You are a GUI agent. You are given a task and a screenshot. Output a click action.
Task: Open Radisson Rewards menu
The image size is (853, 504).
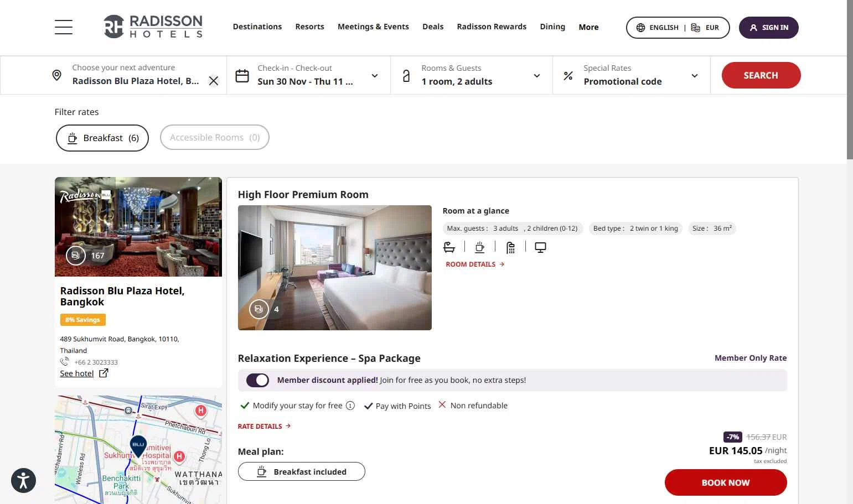(492, 27)
